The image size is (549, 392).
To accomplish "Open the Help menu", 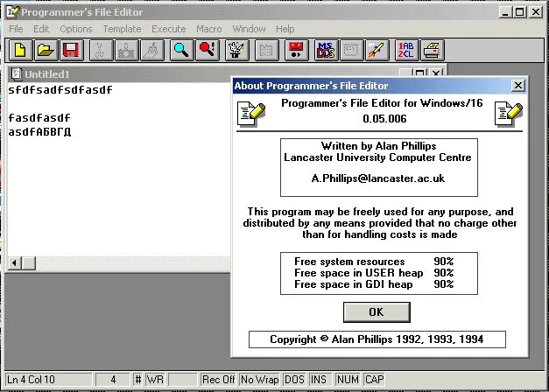I will click(x=285, y=29).
